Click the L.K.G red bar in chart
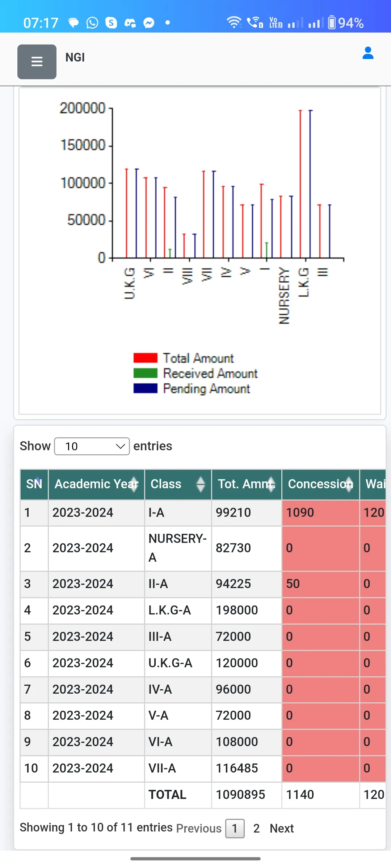Image resolution: width=391 pixels, height=868 pixels. 300,184
